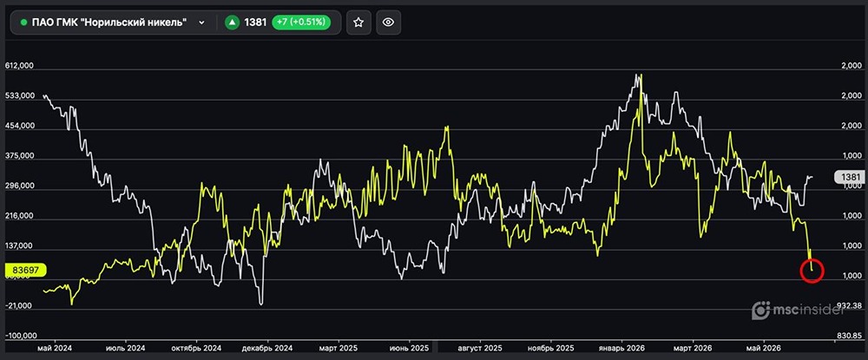Click the 454,000 left axis value
The image size is (868, 360).
click(x=19, y=126)
